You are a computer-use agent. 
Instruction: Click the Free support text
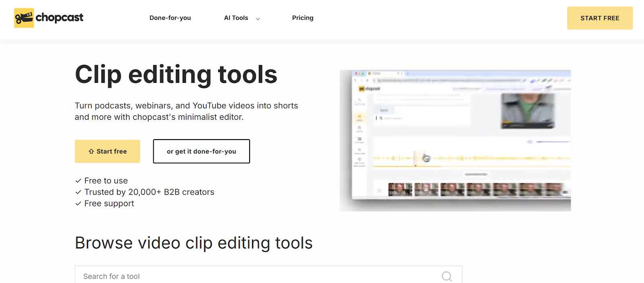tap(109, 203)
